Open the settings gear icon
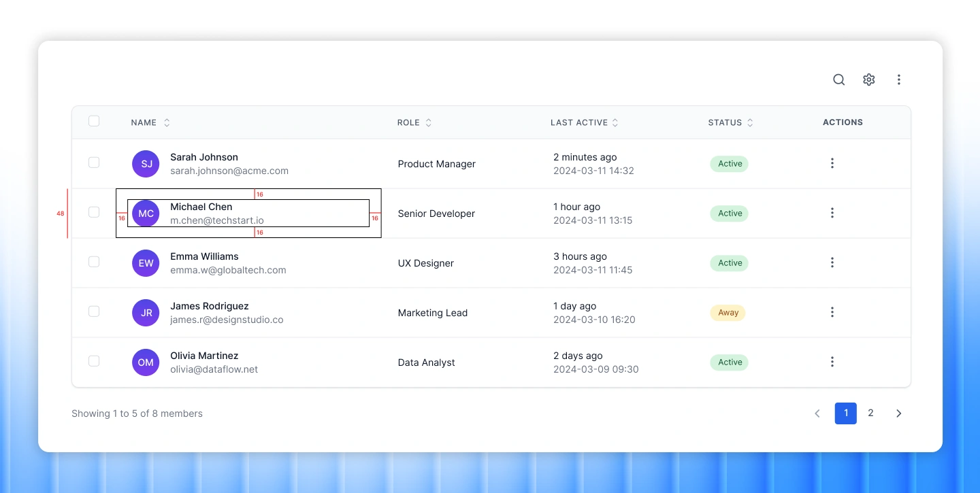980x493 pixels. click(868, 80)
